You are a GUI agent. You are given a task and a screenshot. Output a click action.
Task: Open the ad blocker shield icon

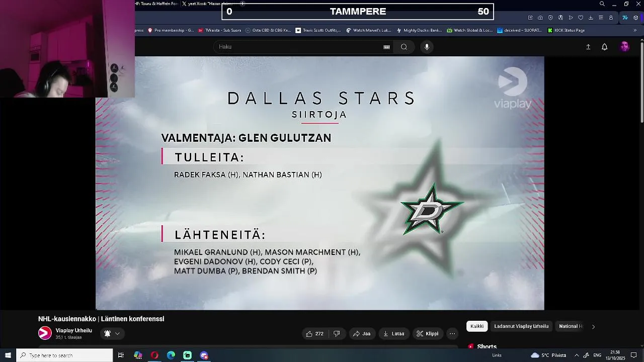click(550, 18)
